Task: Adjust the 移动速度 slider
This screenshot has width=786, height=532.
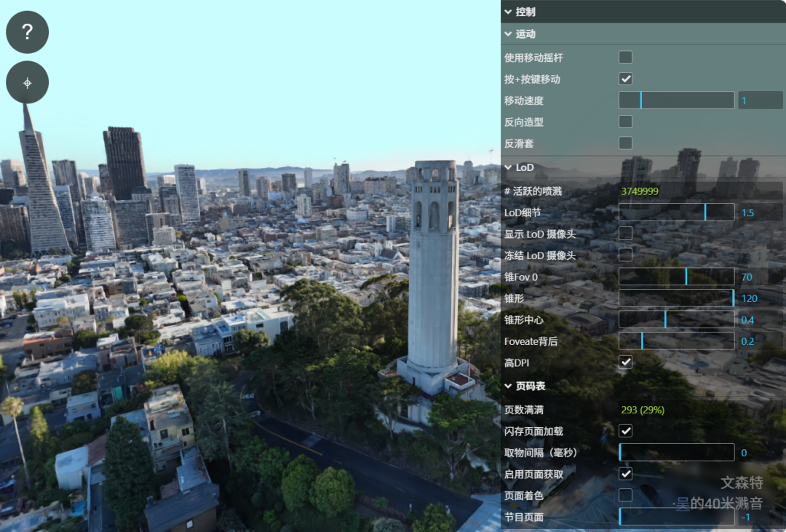Action: pos(675,100)
